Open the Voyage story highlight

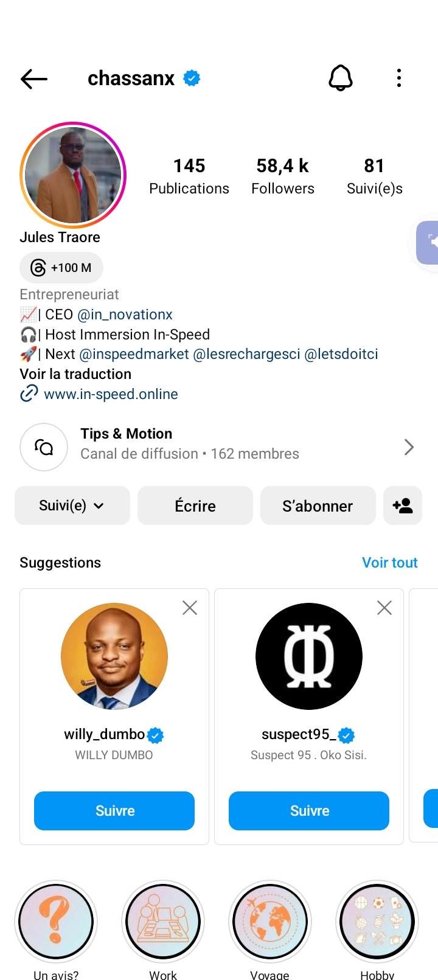pyautogui.click(x=270, y=922)
